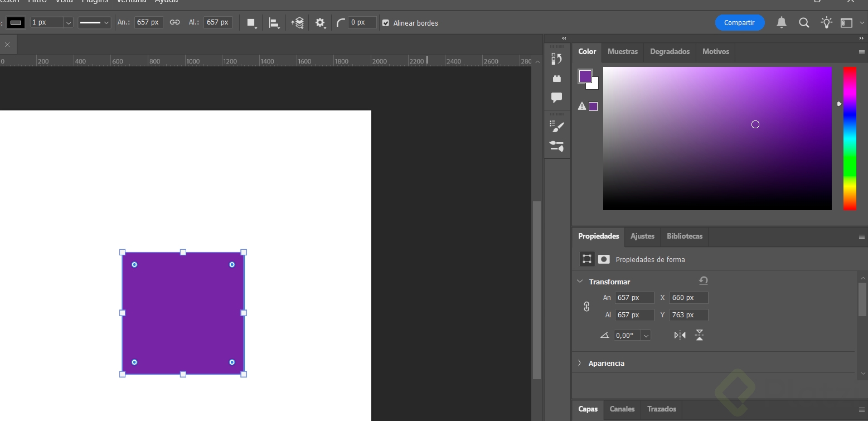Open the History panel icon
This screenshot has height=421, width=868.
click(x=556, y=59)
